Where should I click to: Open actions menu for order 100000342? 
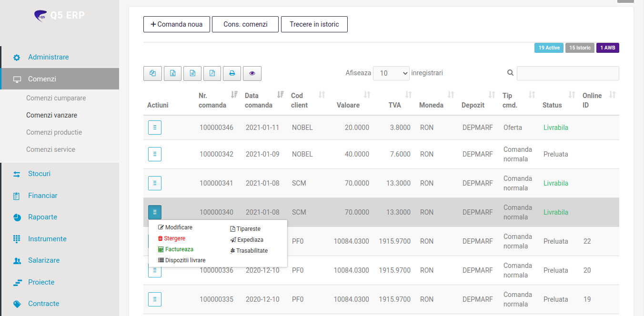click(x=155, y=154)
